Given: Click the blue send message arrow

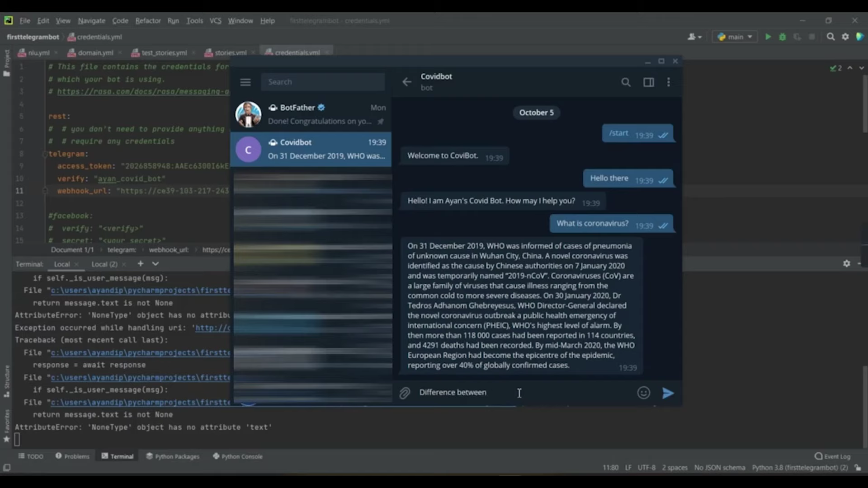Looking at the screenshot, I should [x=668, y=393].
